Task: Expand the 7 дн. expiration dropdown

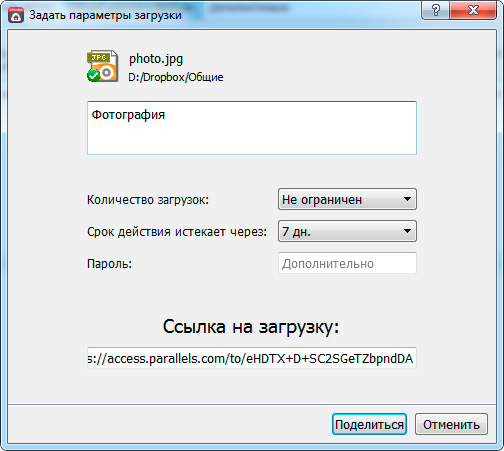Action: click(x=347, y=231)
